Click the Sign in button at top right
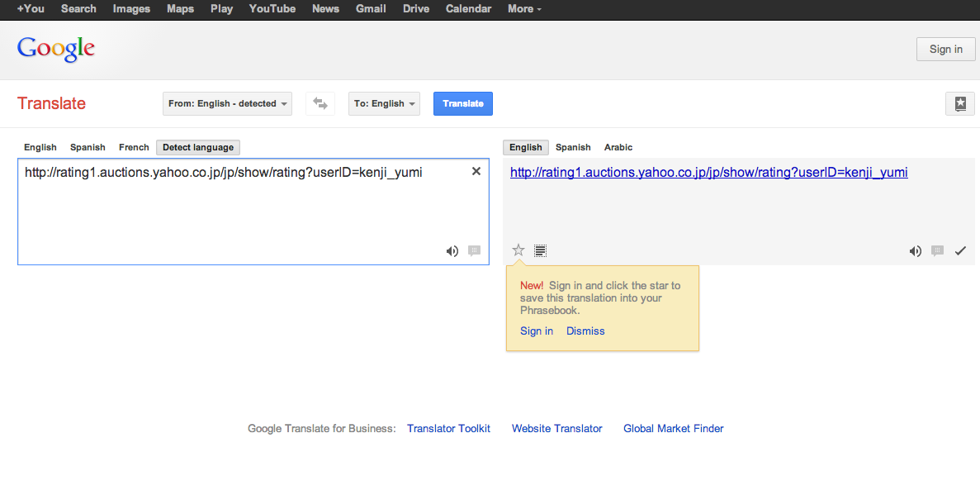 click(945, 50)
